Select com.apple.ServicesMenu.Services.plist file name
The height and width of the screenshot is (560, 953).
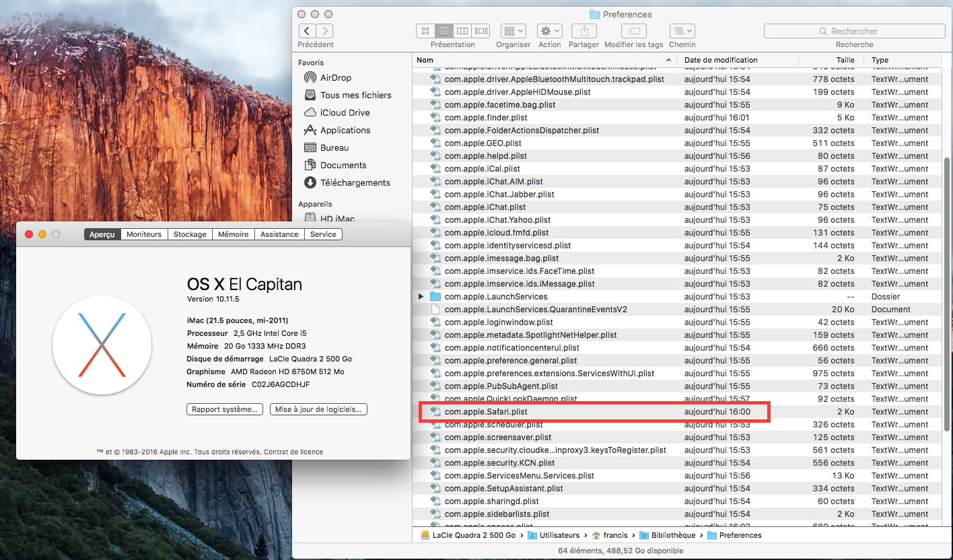[x=520, y=476]
